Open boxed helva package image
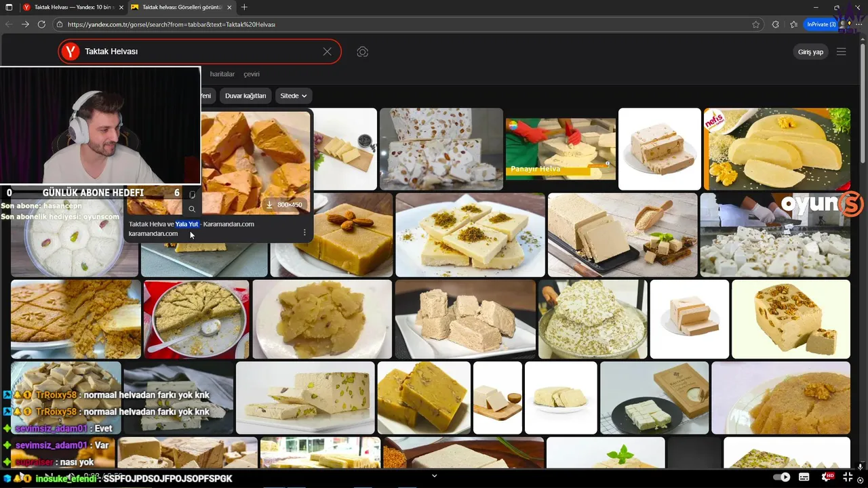The width and height of the screenshot is (868, 488). 654,398
